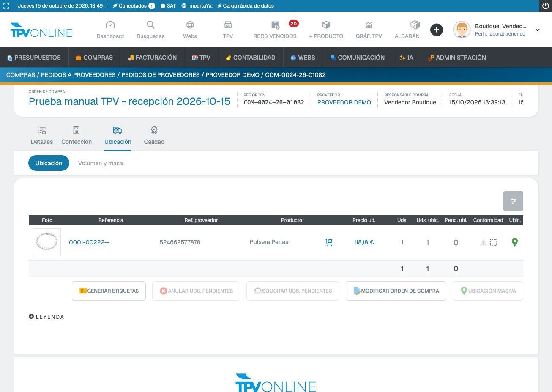The width and height of the screenshot is (552, 392).
Task: Open the COMUNICACIÓN main menu
Action: [357, 58]
